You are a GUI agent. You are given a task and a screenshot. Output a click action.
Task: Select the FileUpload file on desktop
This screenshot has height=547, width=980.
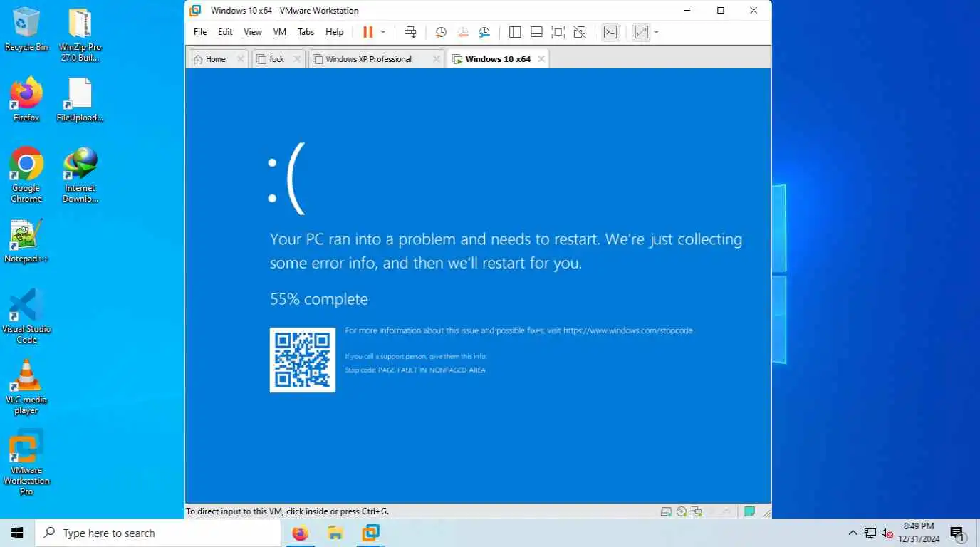tap(80, 100)
